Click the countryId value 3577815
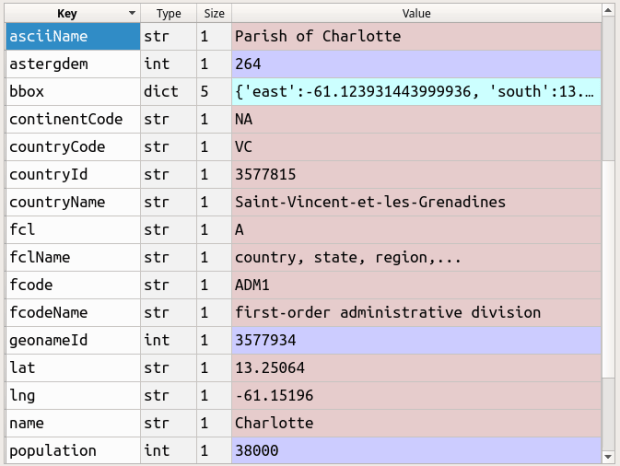The width and height of the screenshot is (620, 466). tap(416, 174)
